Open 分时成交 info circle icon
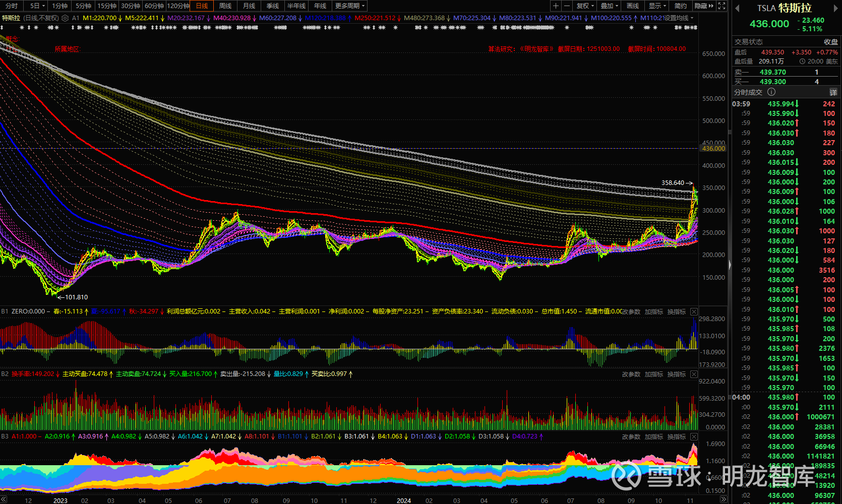Viewport: 842px width, 504px height. point(771,92)
